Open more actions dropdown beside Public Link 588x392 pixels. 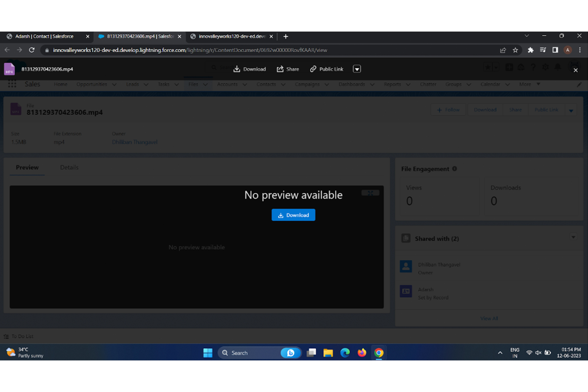[x=357, y=69]
